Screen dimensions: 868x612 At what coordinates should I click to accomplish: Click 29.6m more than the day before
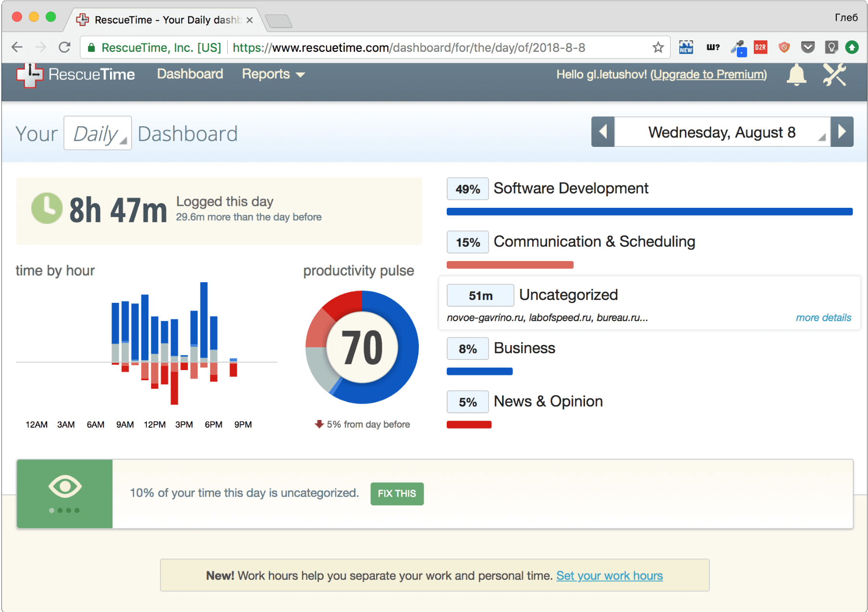[249, 217]
